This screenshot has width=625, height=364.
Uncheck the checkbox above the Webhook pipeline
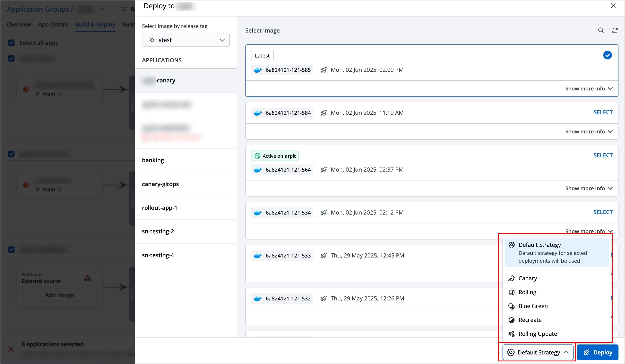[x=12, y=249]
